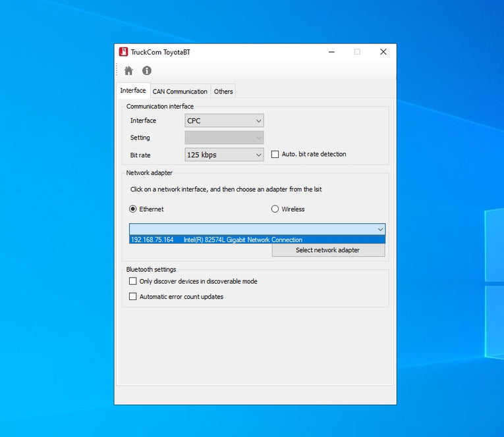Go to the Others tab

click(223, 91)
